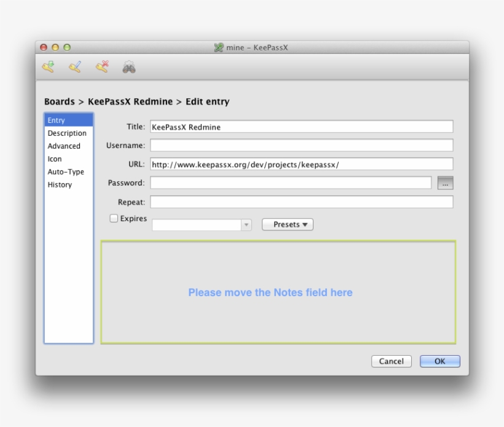The height and width of the screenshot is (427, 504).
Task: Enable the Expires checkbox
Action: [x=114, y=219]
